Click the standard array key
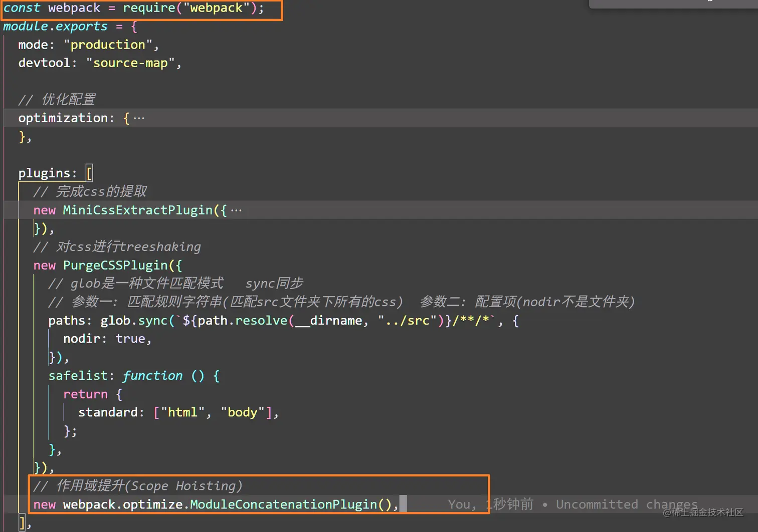This screenshot has width=758, height=532. [108, 413]
